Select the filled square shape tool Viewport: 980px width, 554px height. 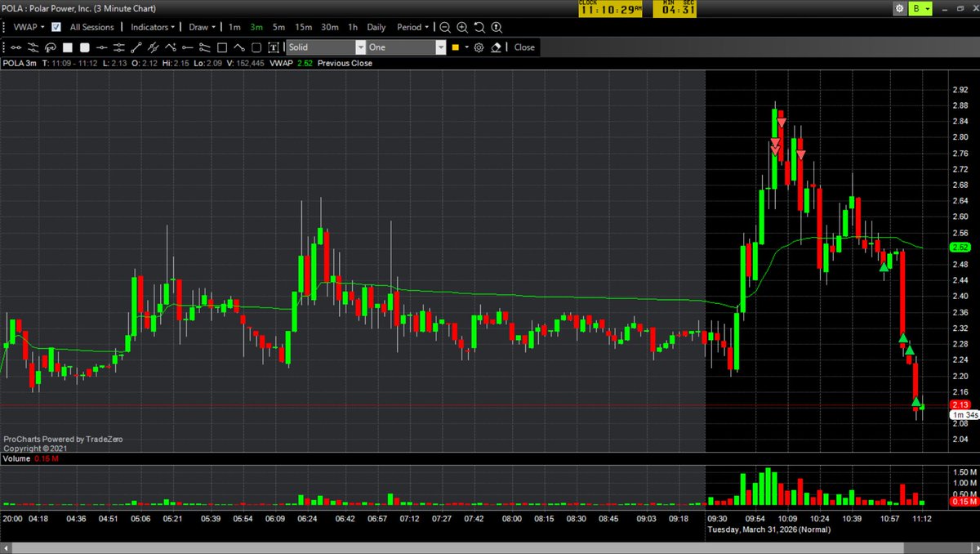tap(67, 47)
